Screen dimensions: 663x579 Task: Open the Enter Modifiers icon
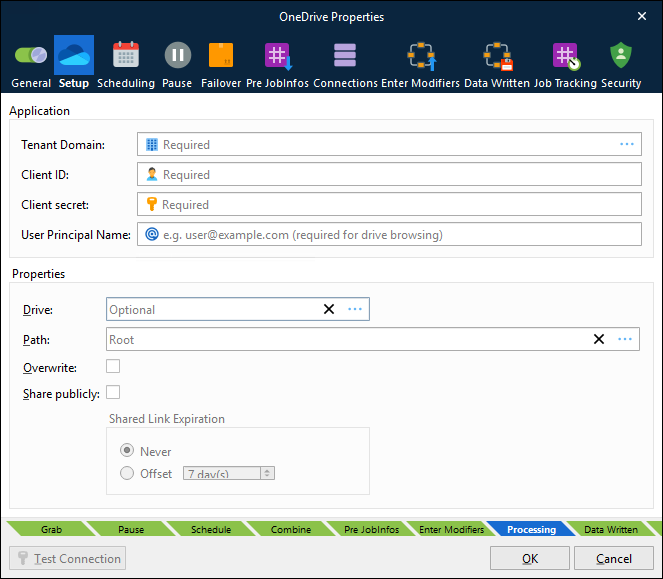point(421,56)
